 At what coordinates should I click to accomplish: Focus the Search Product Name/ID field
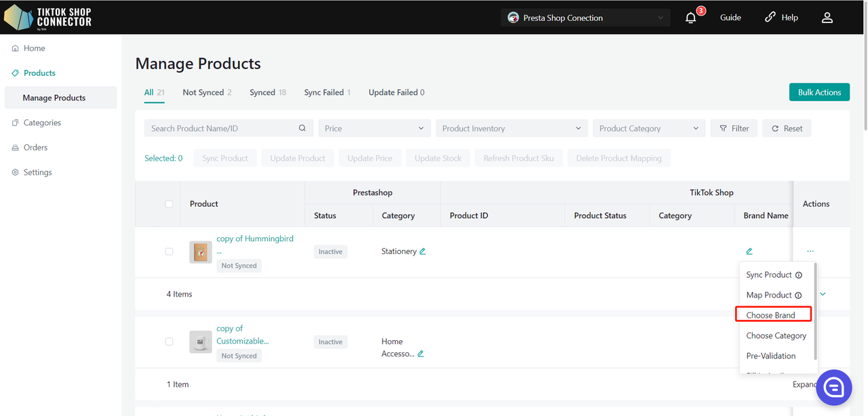click(229, 128)
